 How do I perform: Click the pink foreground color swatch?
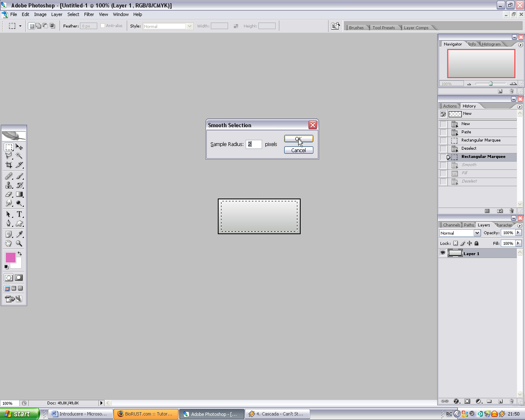(10, 257)
